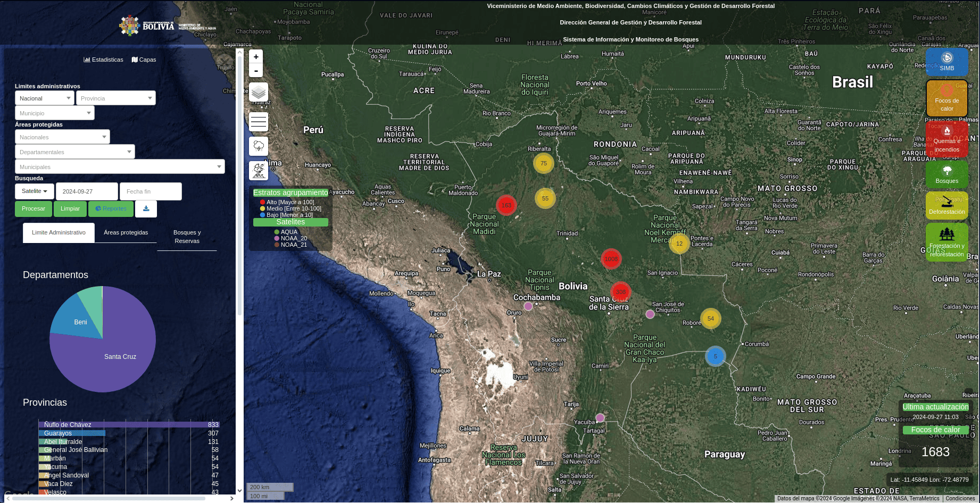Click the 'Abel Iturralde' province label
Screen dimensions: 980x503
(x=63, y=441)
